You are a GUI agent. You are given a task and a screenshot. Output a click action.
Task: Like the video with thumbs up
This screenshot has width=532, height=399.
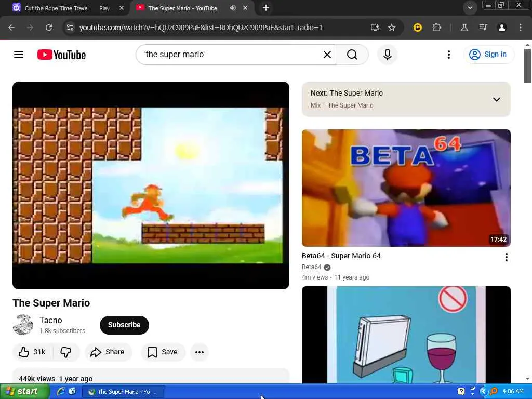click(33, 352)
